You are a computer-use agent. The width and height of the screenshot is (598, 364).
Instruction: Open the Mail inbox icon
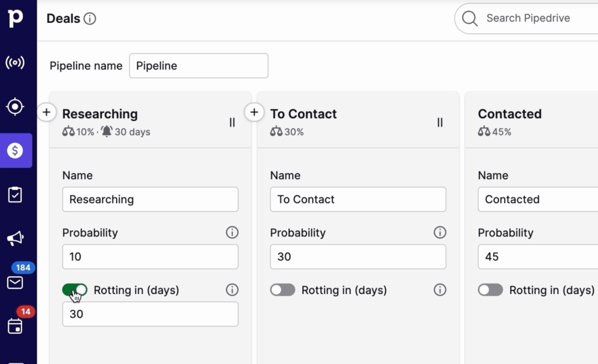pos(15,283)
